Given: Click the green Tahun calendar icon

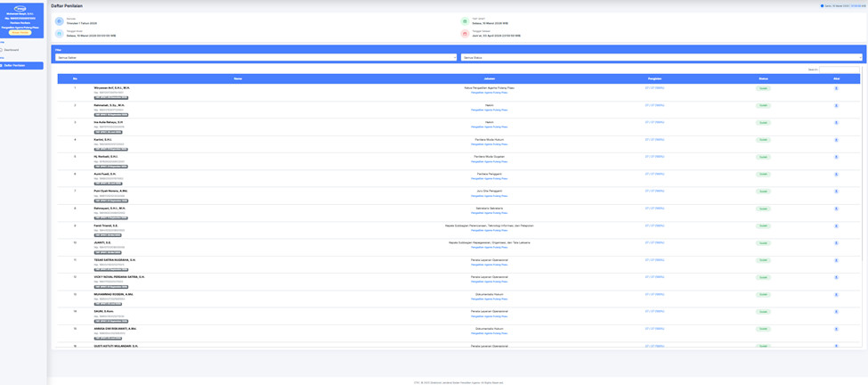Looking at the screenshot, I should pyautogui.click(x=465, y=21).
